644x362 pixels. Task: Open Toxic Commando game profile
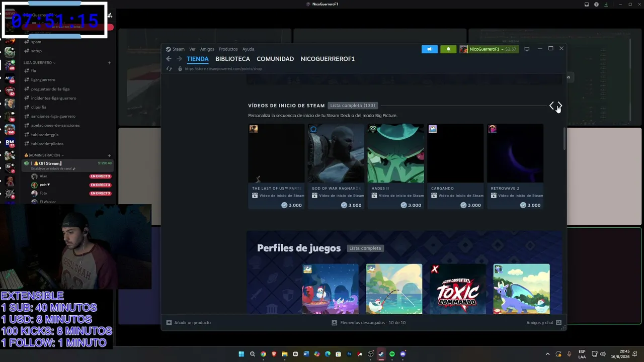pyautogui.click(x=458, y=289)
